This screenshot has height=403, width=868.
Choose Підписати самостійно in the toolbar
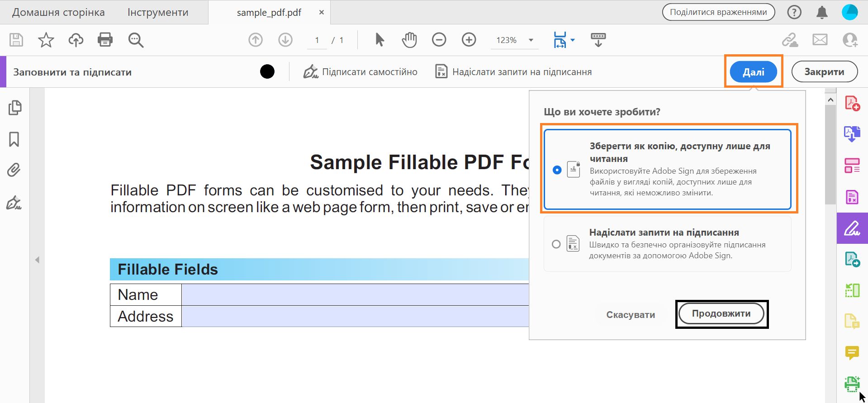tap(360, 72)
